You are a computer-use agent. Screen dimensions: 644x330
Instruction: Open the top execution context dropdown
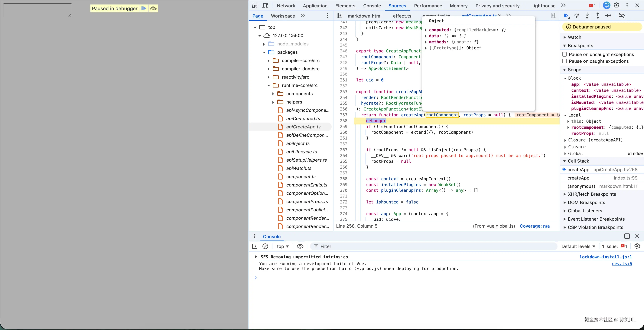click(x=282, y=246)
